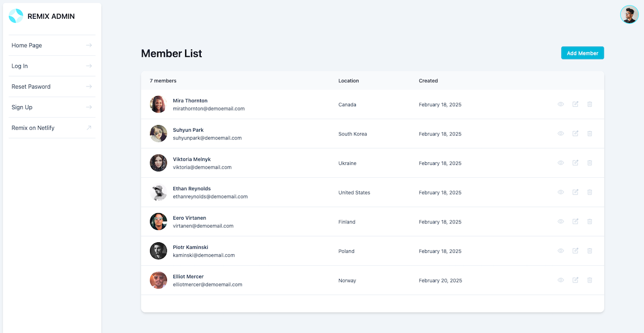644x333 pixels.
Task: View Viktoria Melnyk via eye icon
Action: (561, 163)
